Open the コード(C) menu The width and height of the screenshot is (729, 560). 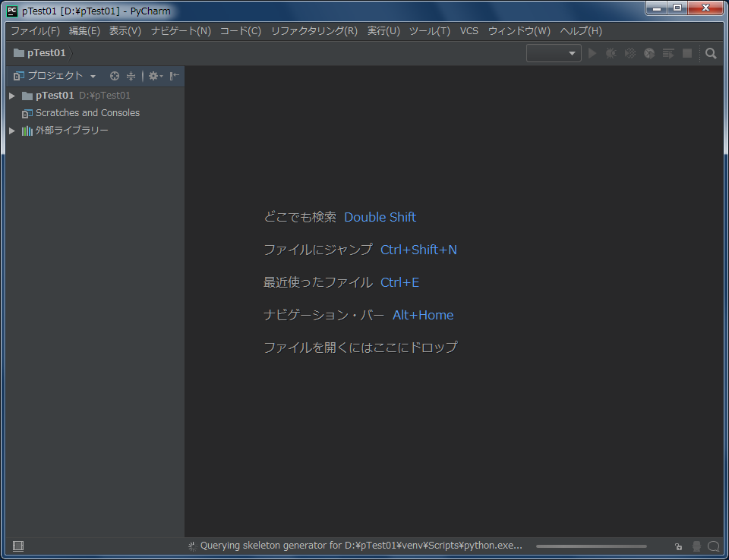[241, 31]
